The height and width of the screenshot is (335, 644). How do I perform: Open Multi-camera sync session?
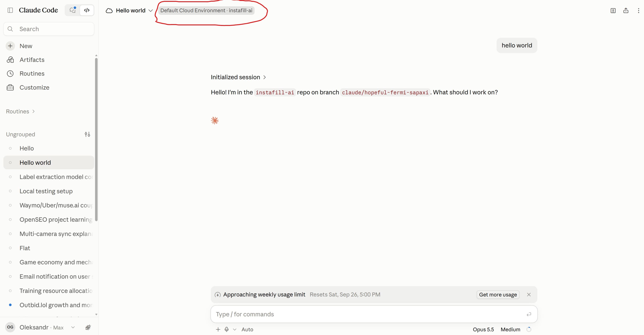click(x=49, y=234)
